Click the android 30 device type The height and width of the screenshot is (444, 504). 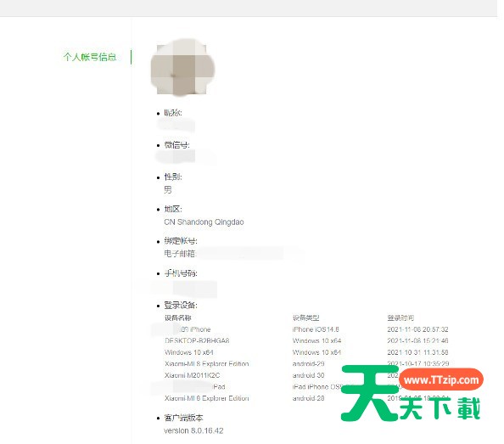(308, 375)
